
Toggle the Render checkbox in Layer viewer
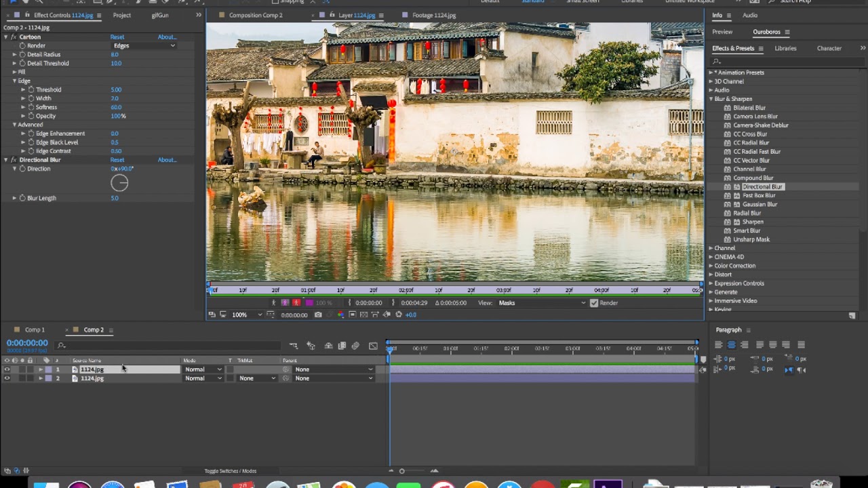click(594, 303)
